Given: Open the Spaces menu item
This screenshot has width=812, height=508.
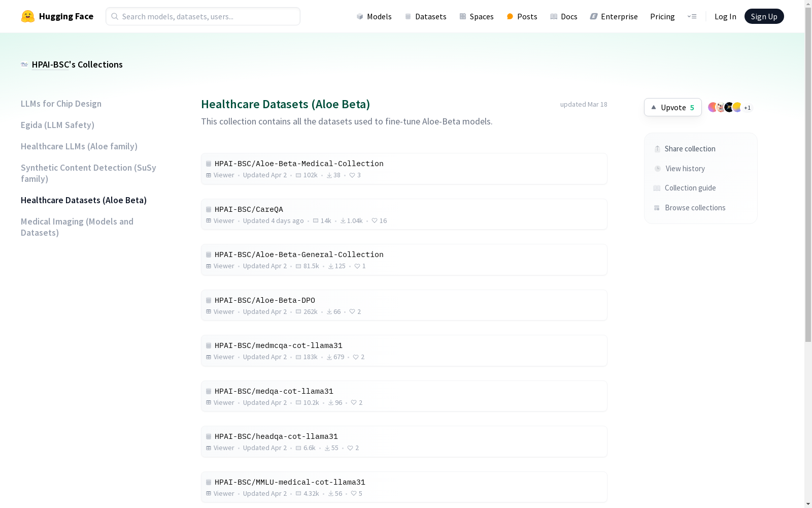Looking at the screenshot, I should click(477, 16).
